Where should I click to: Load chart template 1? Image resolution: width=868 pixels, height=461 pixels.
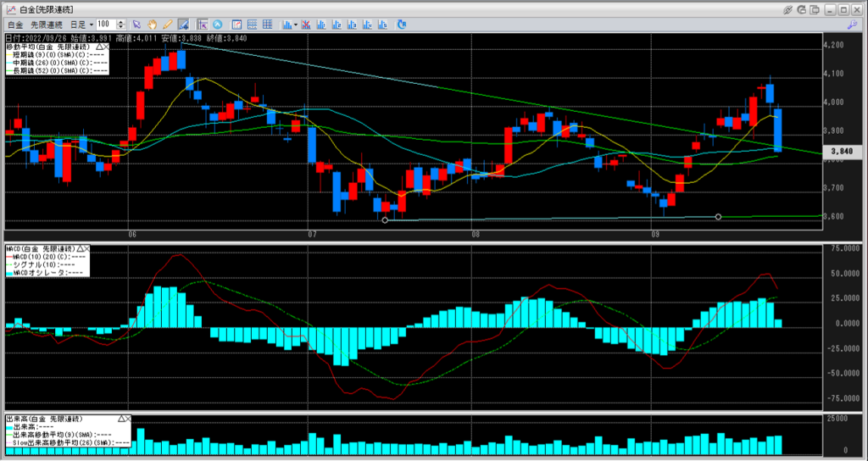(x=321, y=25)
